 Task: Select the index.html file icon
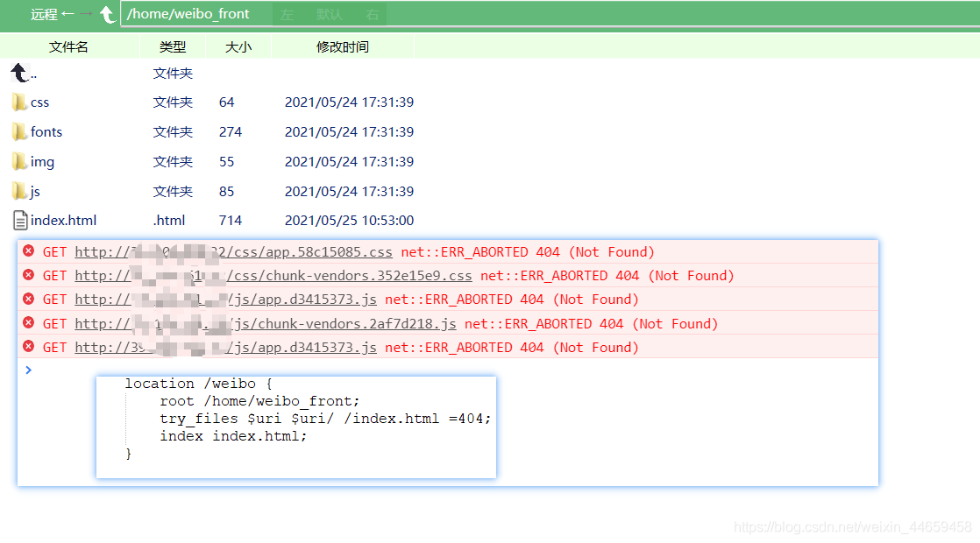click(x=20, y=221)
